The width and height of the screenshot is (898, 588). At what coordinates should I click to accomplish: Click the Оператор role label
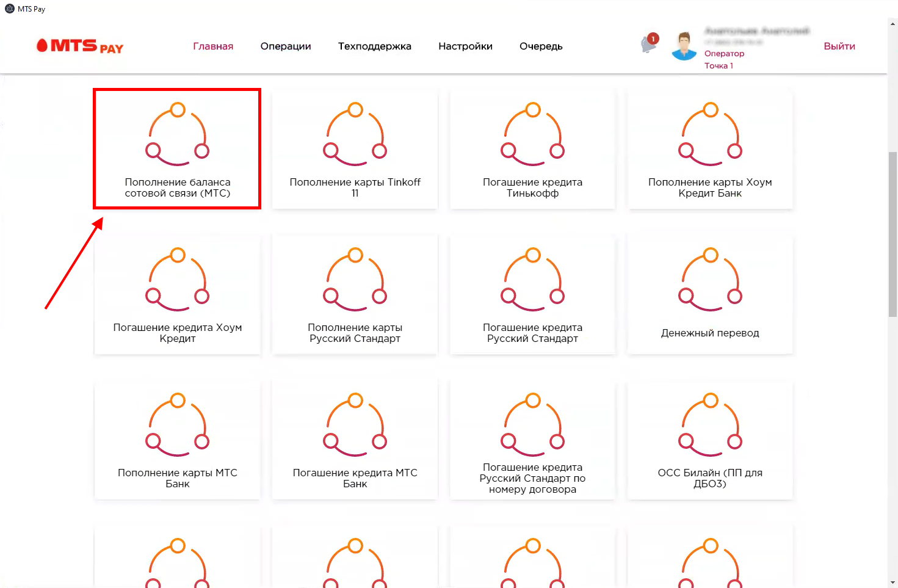[x=724, y=54]
